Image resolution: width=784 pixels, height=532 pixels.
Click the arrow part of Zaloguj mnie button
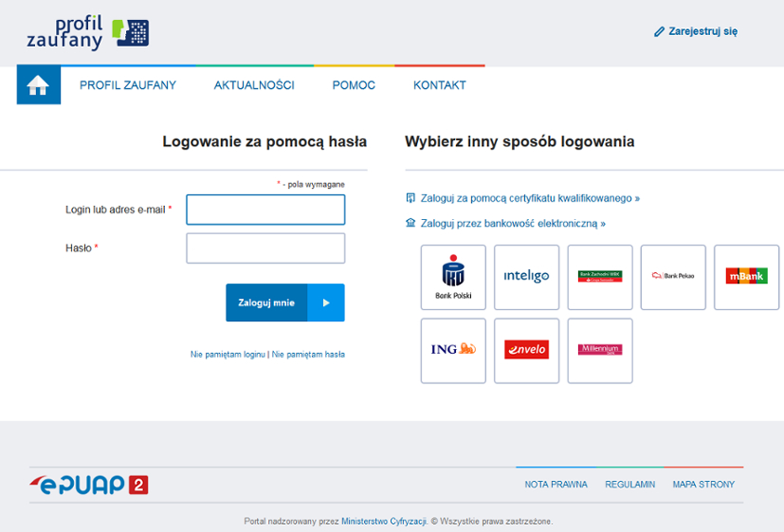[x=326, y=303]
